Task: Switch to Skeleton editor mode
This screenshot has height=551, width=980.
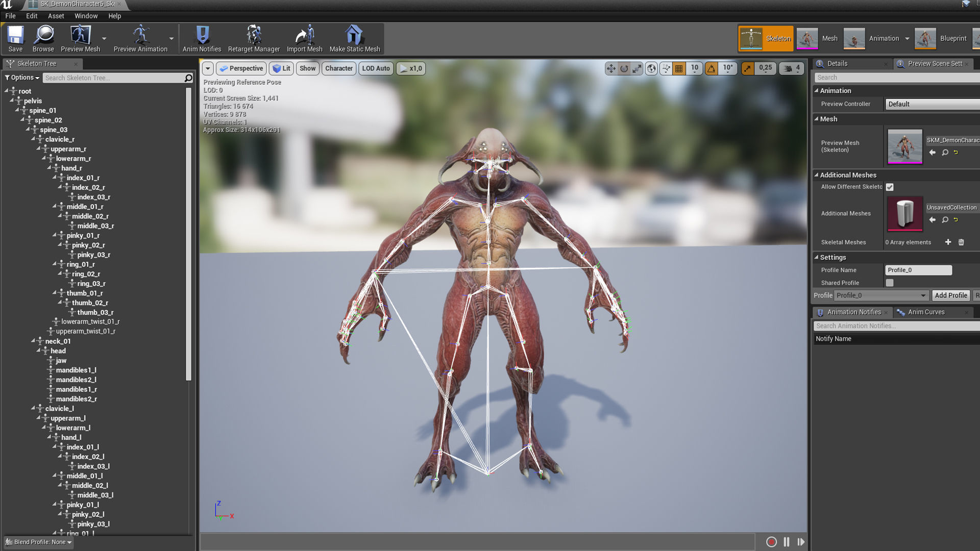Action: (766, 39)
